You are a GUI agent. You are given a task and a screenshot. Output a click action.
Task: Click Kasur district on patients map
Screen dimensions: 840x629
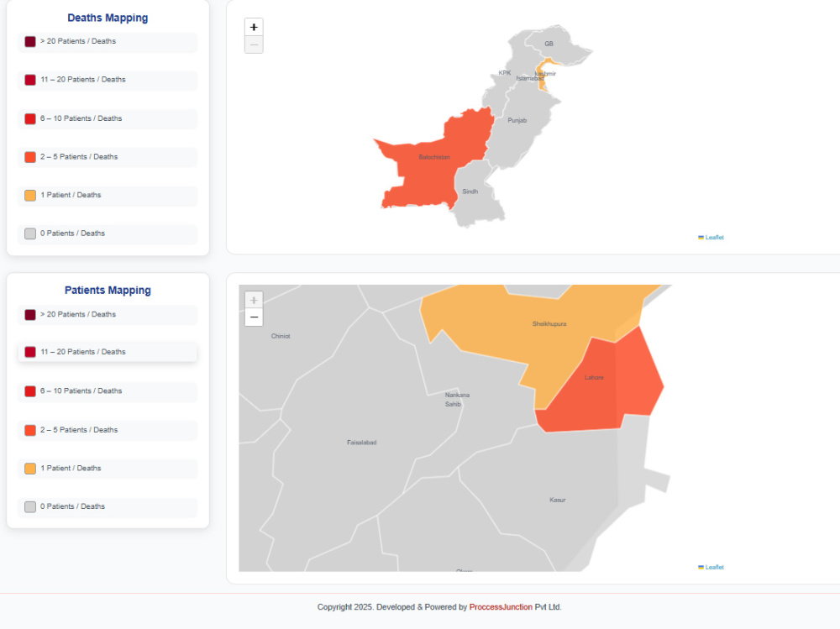pos(557,500)
